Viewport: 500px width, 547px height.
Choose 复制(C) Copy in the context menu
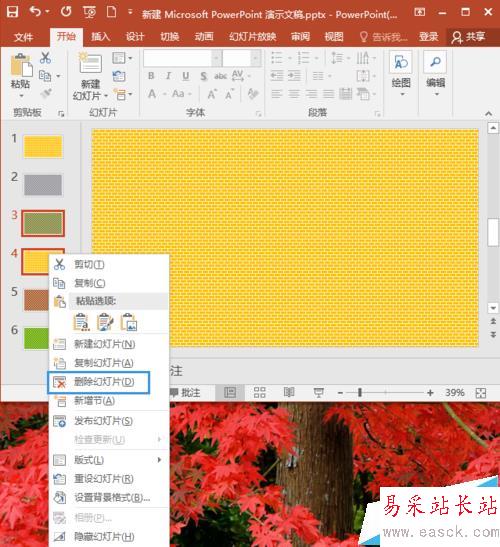pos(109,283)
